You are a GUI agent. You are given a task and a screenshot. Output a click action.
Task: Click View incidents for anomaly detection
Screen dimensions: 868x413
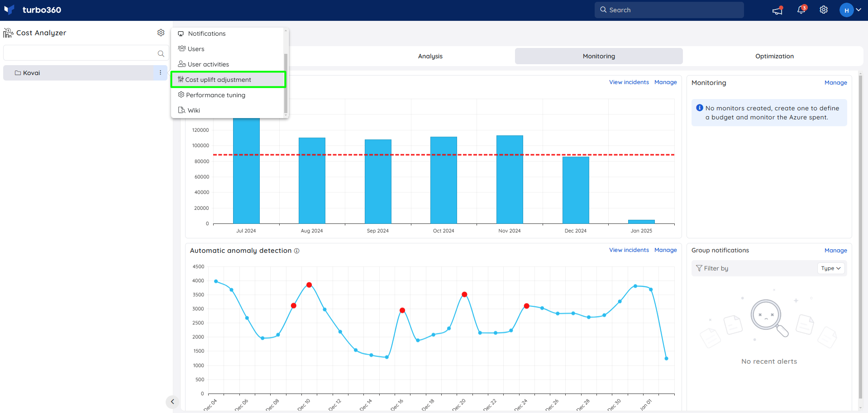629,250
